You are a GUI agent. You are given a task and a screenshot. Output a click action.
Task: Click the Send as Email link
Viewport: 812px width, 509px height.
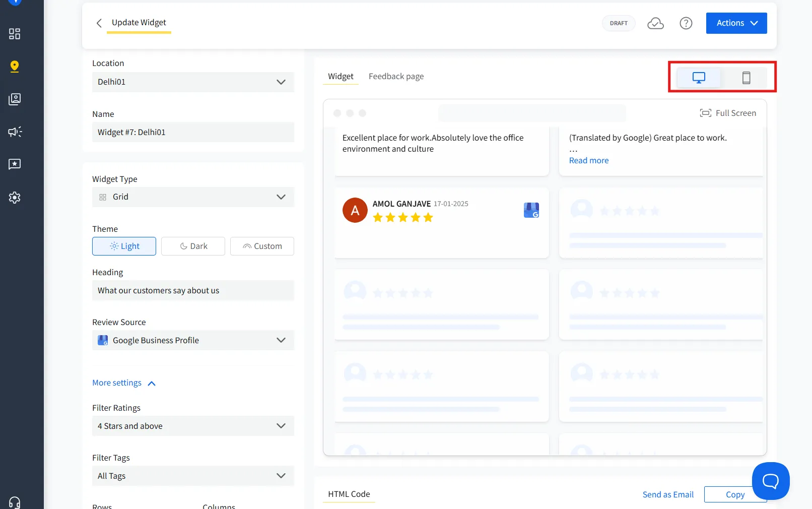pos(668,495)
